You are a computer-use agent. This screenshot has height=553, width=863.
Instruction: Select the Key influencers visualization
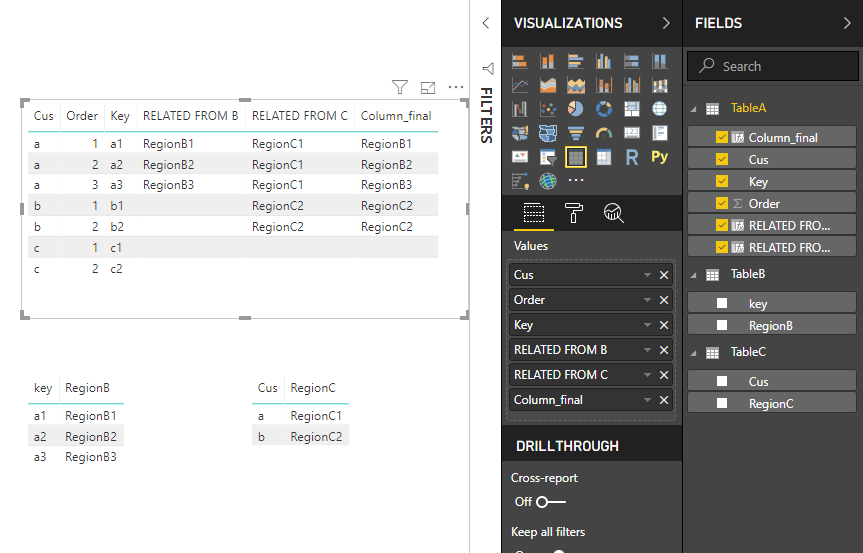(520, 181)
